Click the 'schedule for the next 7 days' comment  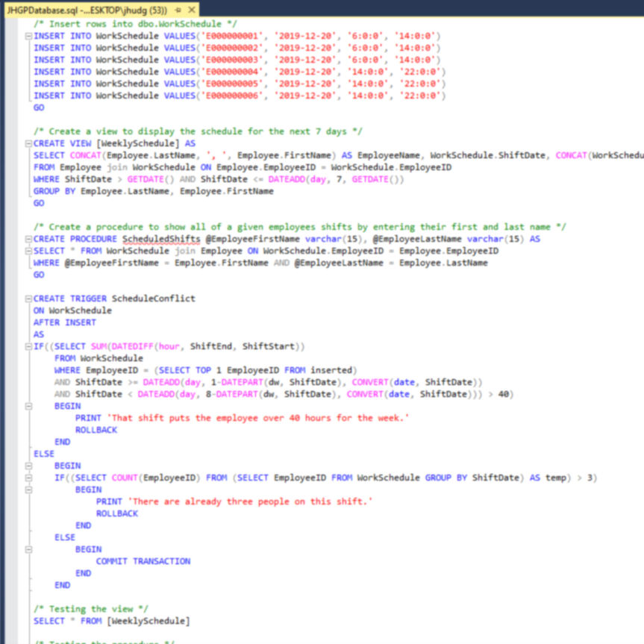pyautogui.click(x=198, y=131)
